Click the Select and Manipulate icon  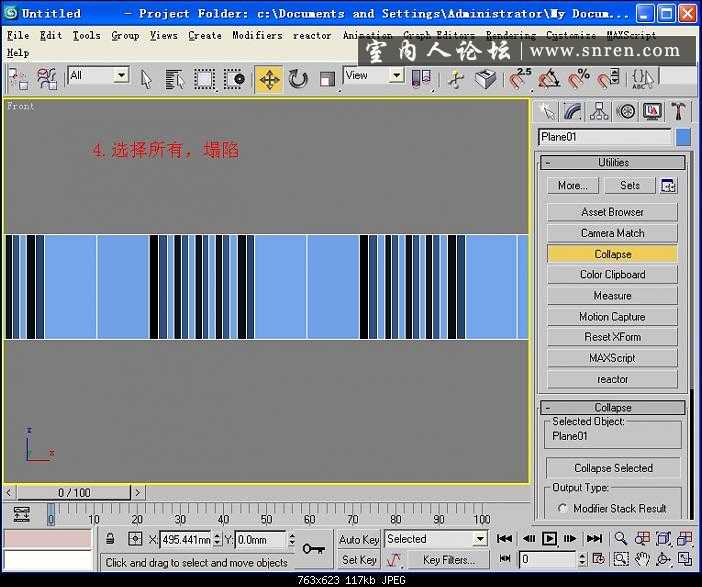456,80
